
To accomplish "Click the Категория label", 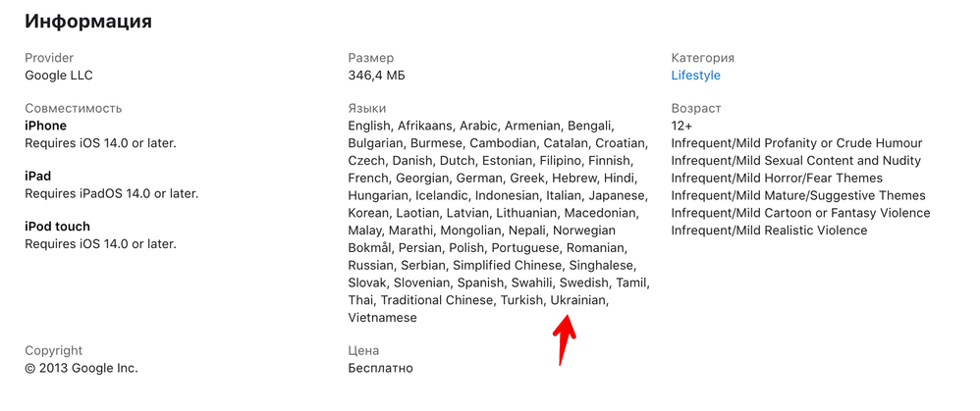I will coord(703,58).
